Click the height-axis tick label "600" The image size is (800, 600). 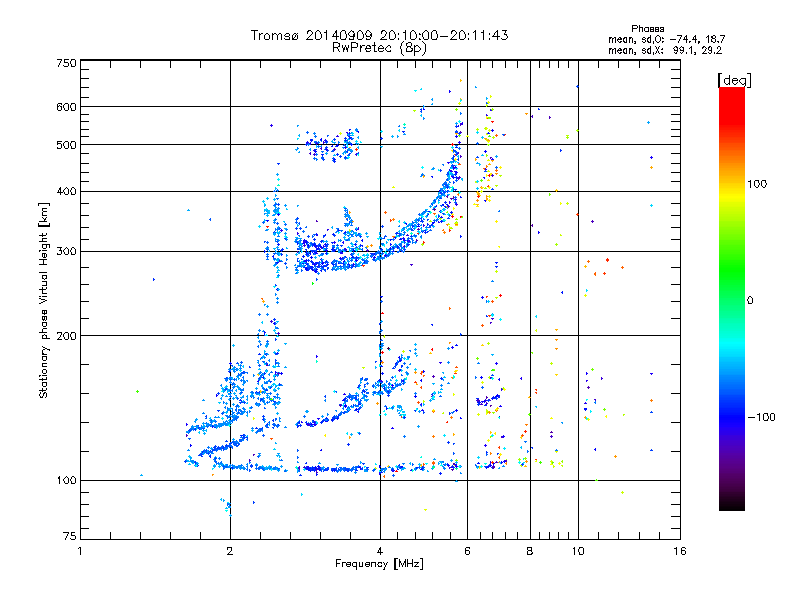[66, 107]
